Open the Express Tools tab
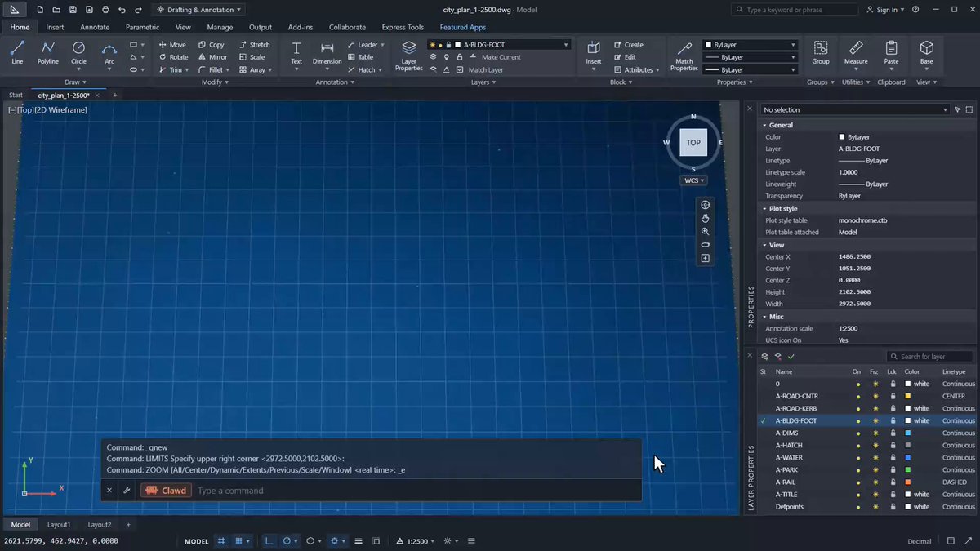 403,27
